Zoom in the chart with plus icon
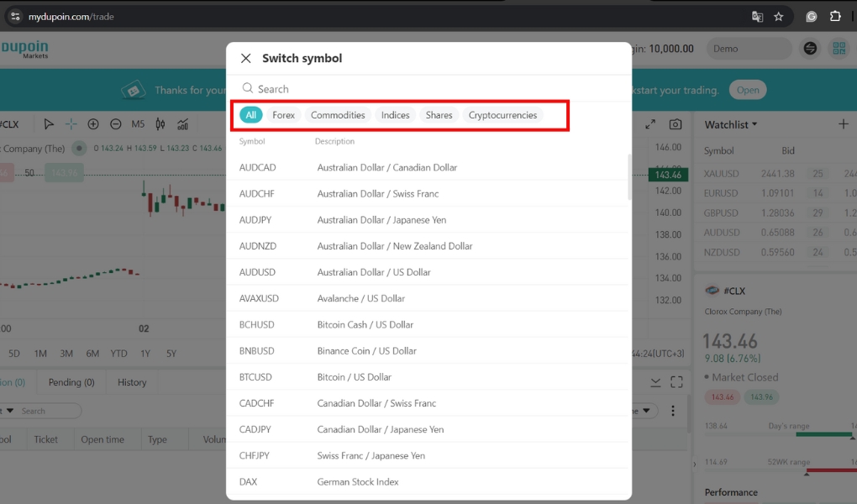 tap(93, 124)
